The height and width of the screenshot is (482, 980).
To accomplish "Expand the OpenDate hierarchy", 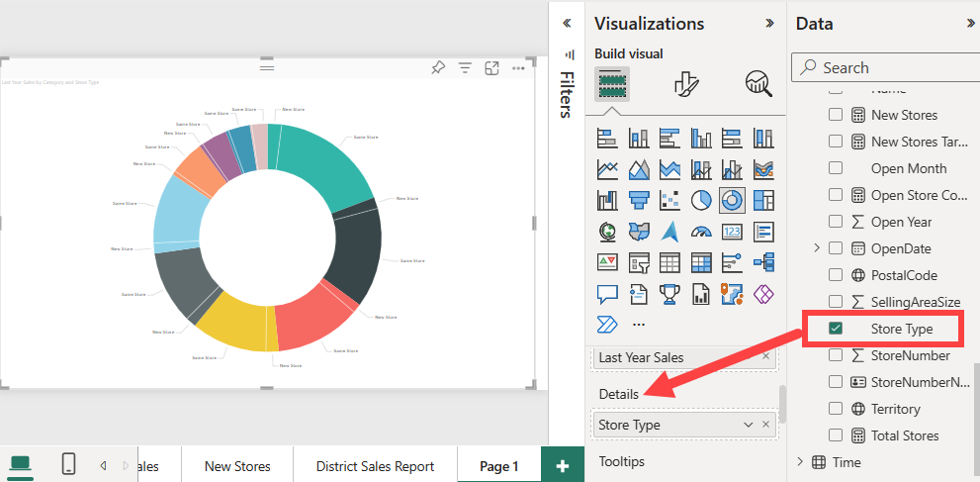I will 816,248.
